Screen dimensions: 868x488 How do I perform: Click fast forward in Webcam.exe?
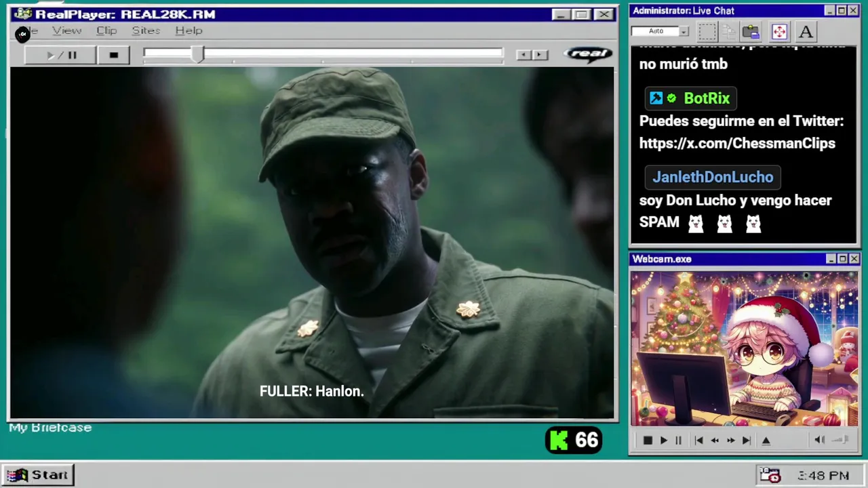click(x=730, y=441)
